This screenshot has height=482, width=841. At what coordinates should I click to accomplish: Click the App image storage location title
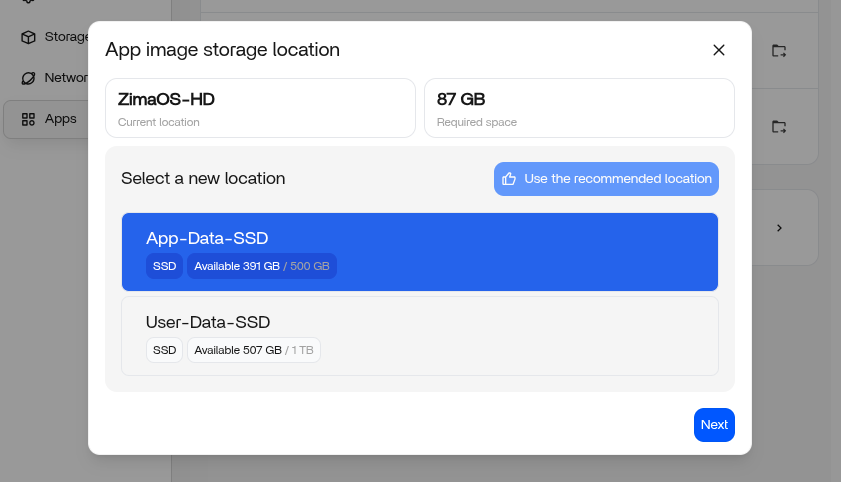(223, 50)
